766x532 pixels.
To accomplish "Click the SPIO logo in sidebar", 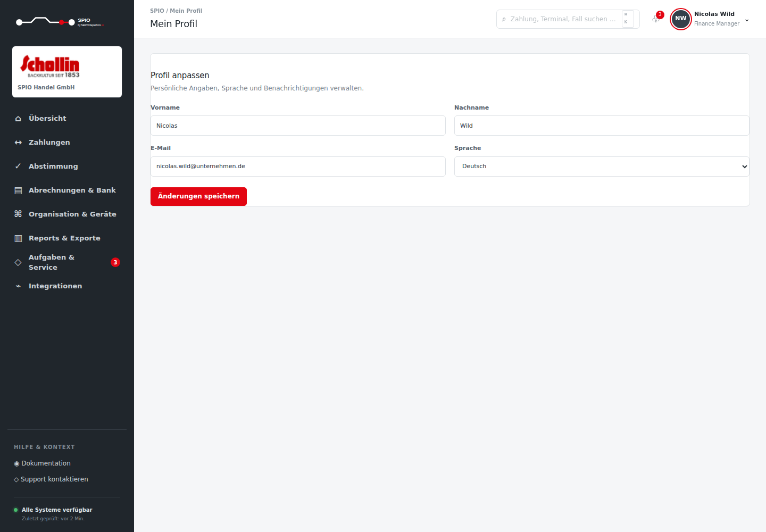I will click(x=60, y=22).
